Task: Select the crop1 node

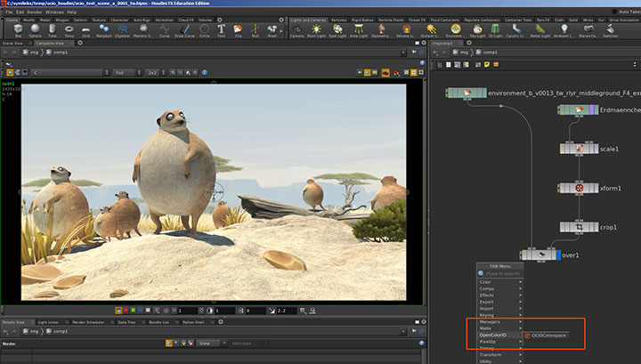Action: pos(579,227)
